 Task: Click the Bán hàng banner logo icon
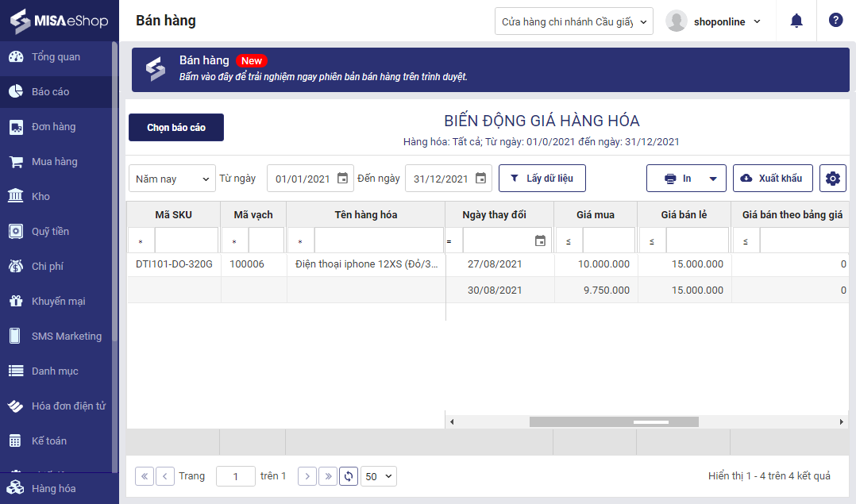click(x=156, y=69)
